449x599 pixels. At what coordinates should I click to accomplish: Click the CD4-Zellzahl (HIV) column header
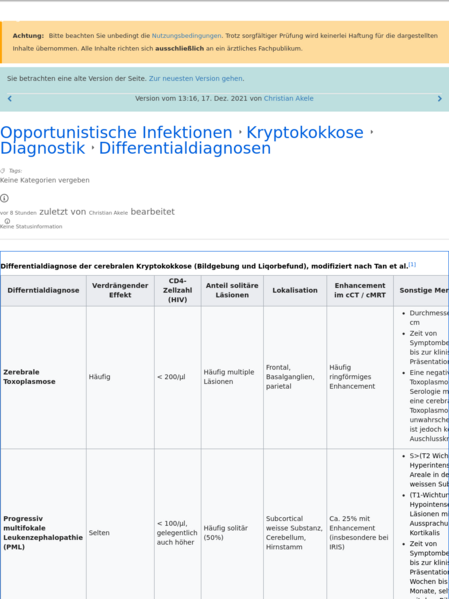click(178, 290)
